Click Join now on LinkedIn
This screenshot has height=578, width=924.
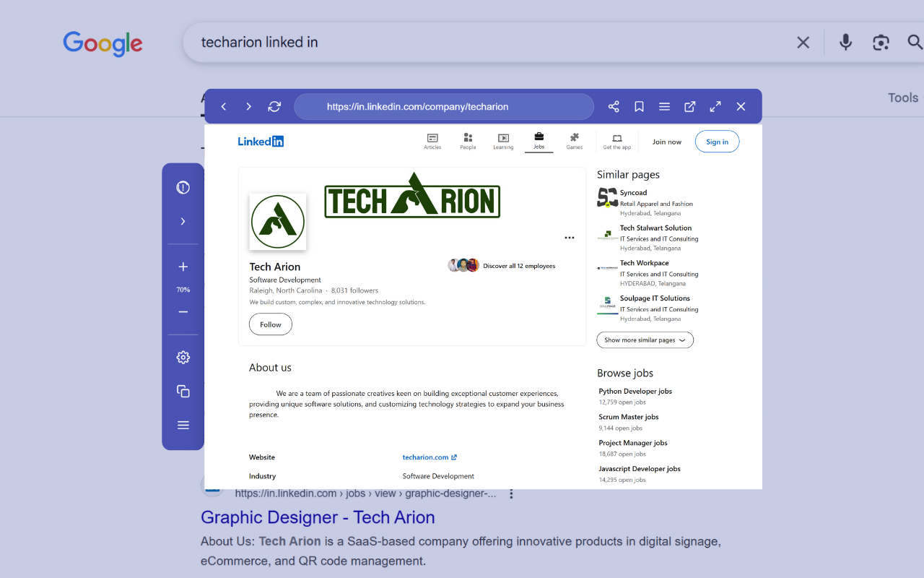pyautogui.click(x=667, y=142)
